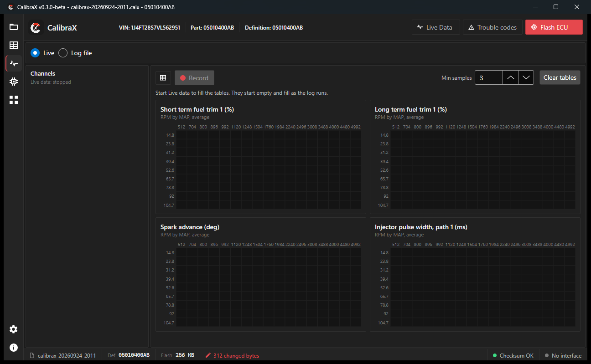591x364 pixels.
Task: Click Injector pulse width, path 1 title
Action: coord(421,227)
